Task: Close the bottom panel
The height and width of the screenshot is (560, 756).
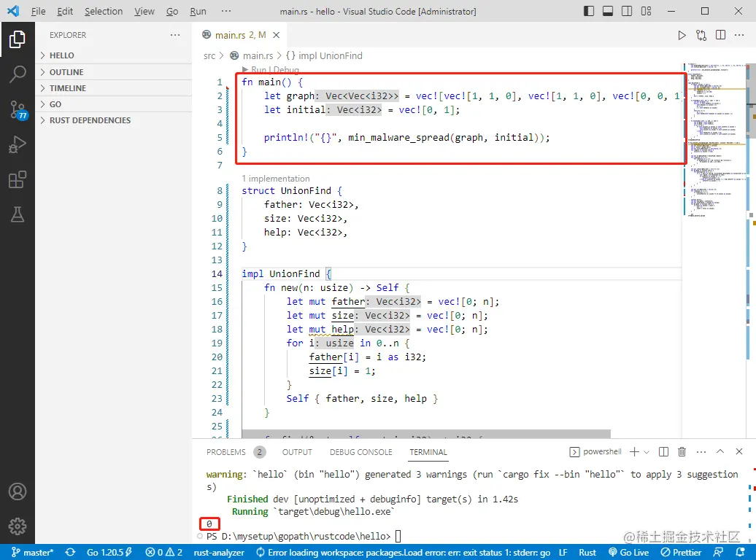Action: [x=739, y=451]
